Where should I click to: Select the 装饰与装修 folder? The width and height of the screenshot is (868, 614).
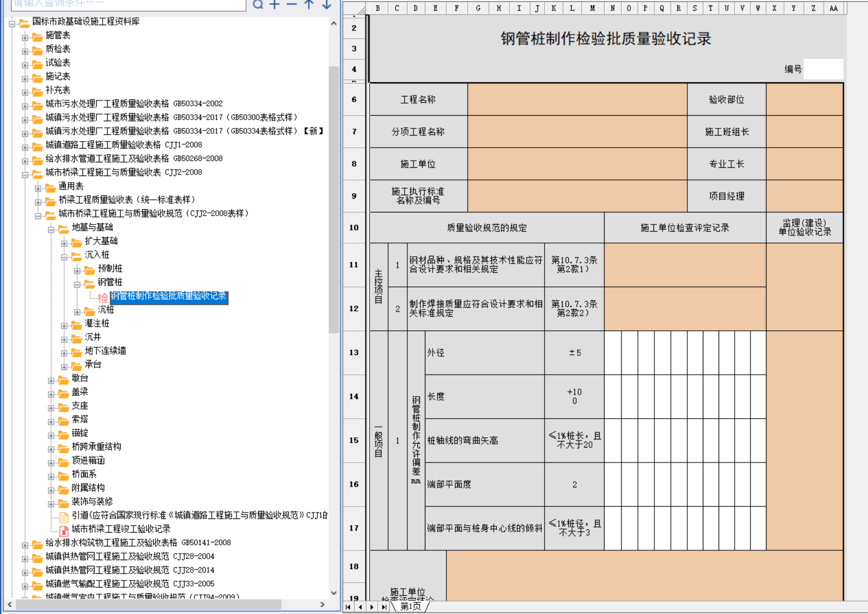point(92,502)
